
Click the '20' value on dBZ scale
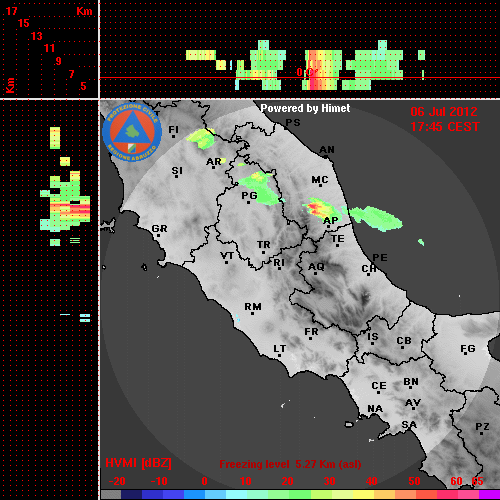287,481
